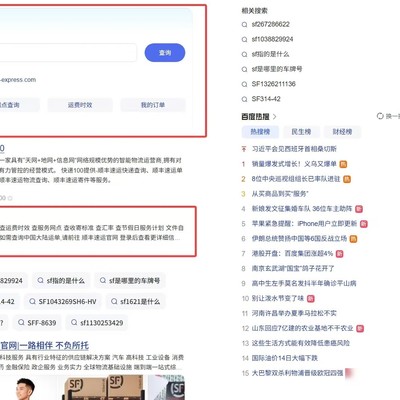This screenshot has width=400, height=400.
Task: Click magnifier icon beside sidebar SF314-42
Action: point(244,99)
